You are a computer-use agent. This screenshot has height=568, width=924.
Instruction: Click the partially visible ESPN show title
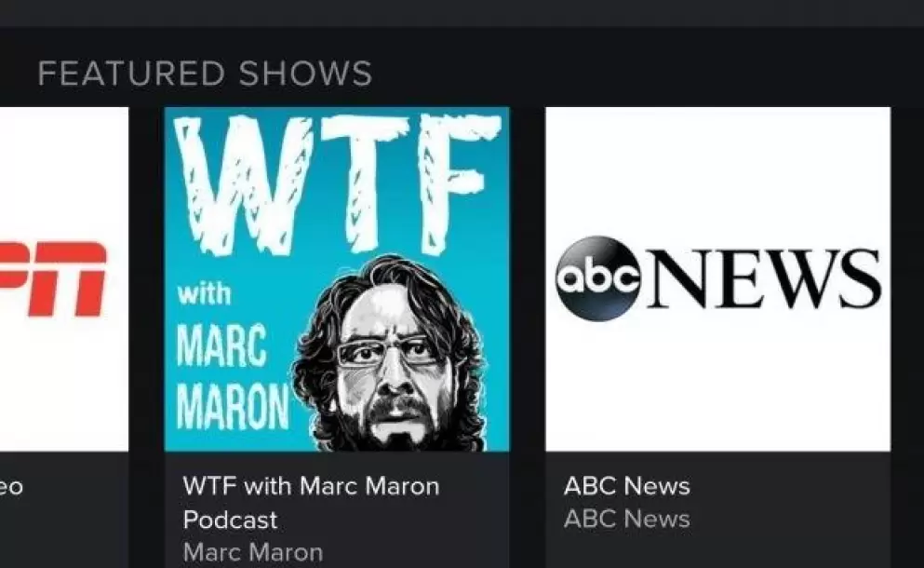click(x=11, y=487)
